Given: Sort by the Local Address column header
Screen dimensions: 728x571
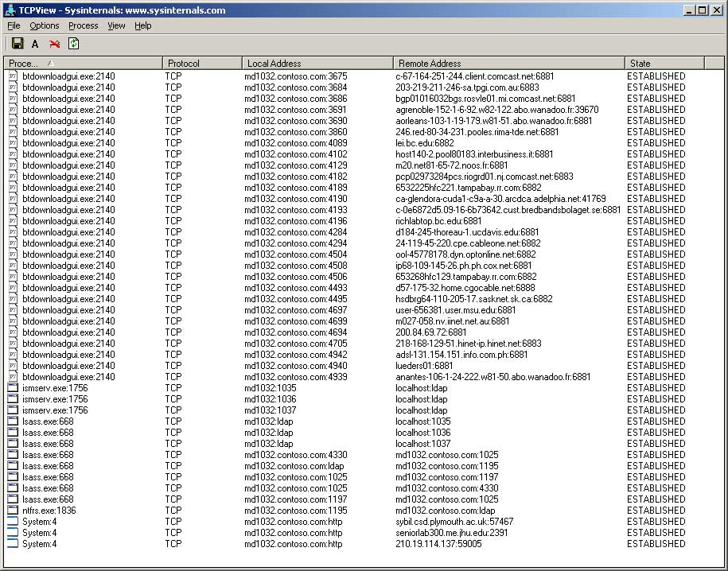Looking at the screenshot, I should tap(318, 63).
